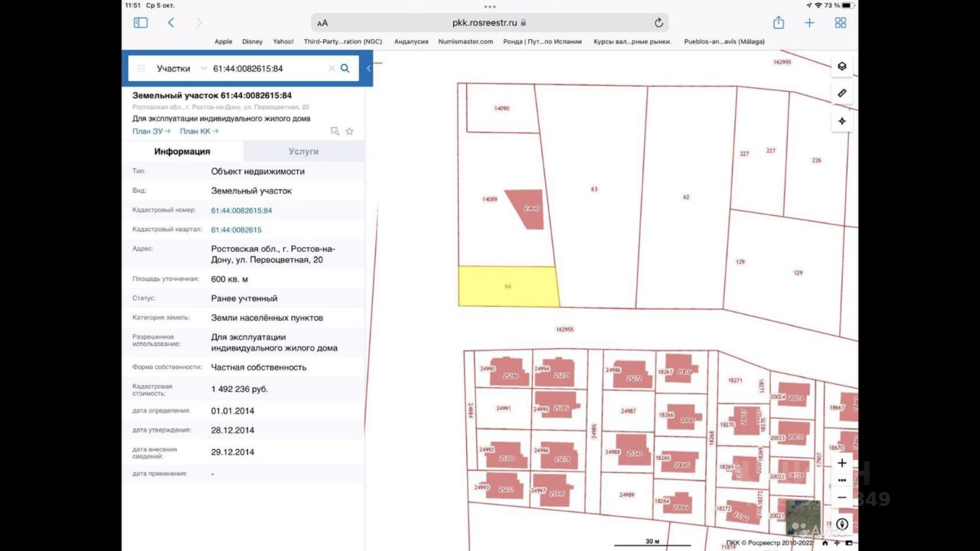980x551 pixels.
Task: Tap the three-dot multitasking control at top
Action: pyautogui.click(x=490, y=5)
